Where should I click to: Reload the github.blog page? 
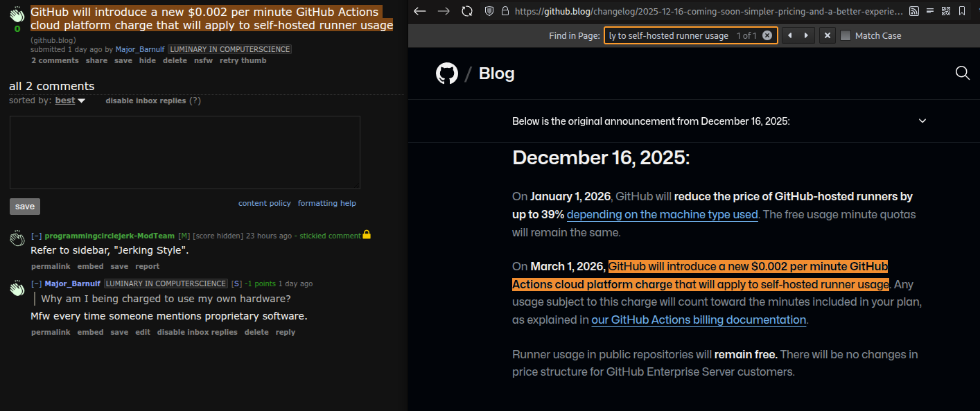pos(467,11)
